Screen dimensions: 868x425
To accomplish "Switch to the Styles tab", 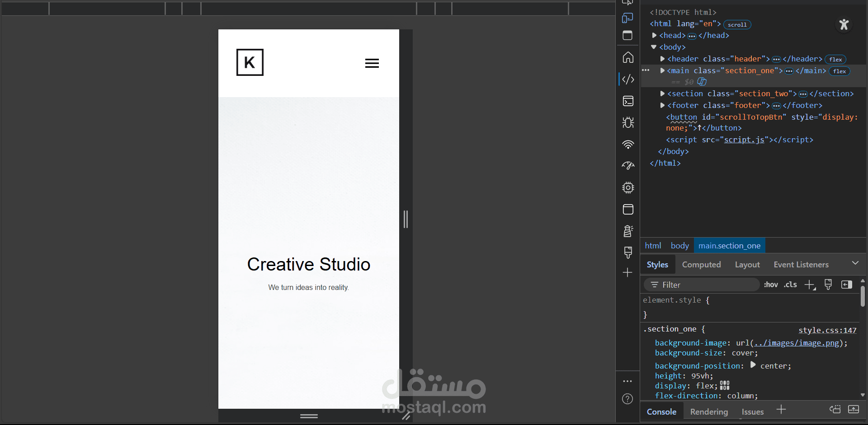I will (x=657, y=265).
